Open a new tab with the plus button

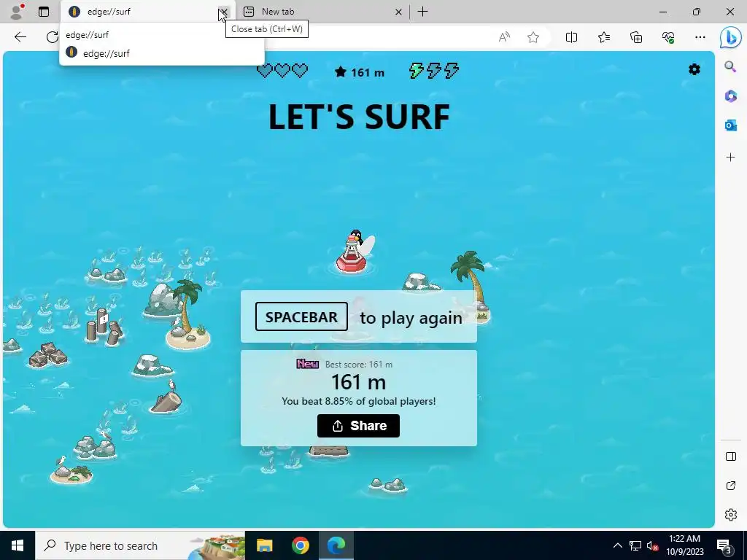pos(422,12)
